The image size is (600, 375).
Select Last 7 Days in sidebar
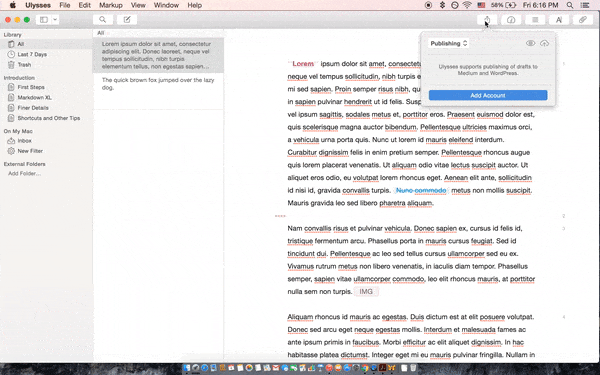pos(46,54)
